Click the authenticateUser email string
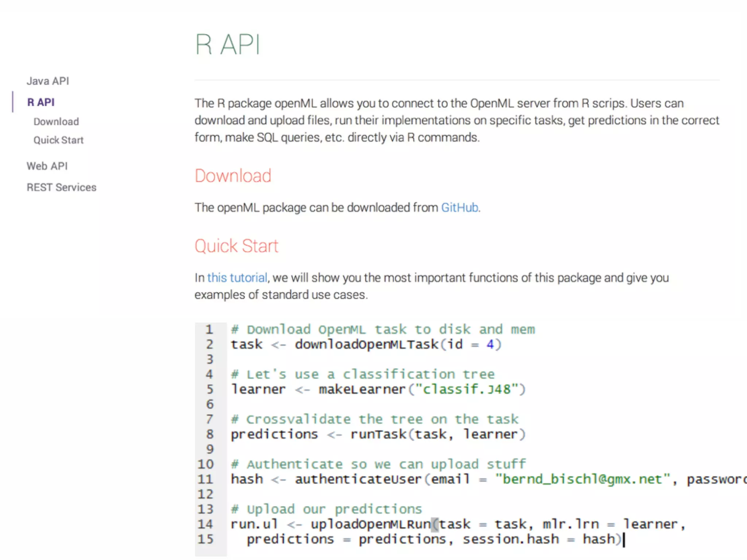Image resolution: width=747 pixels, height=560 pixels. point(582,479)
